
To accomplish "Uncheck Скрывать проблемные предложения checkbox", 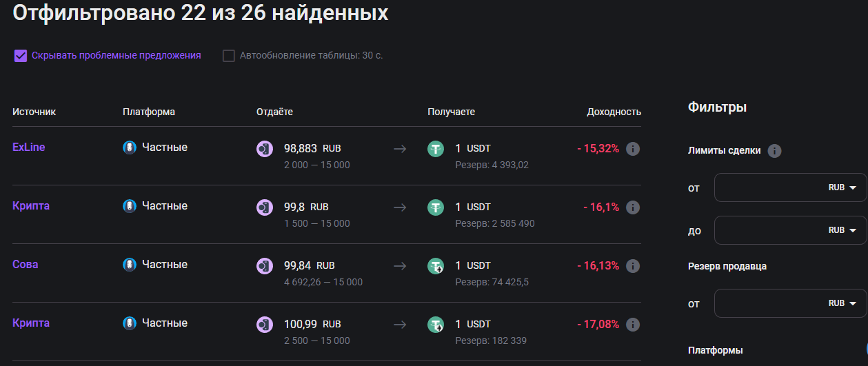I will point(21,56).
